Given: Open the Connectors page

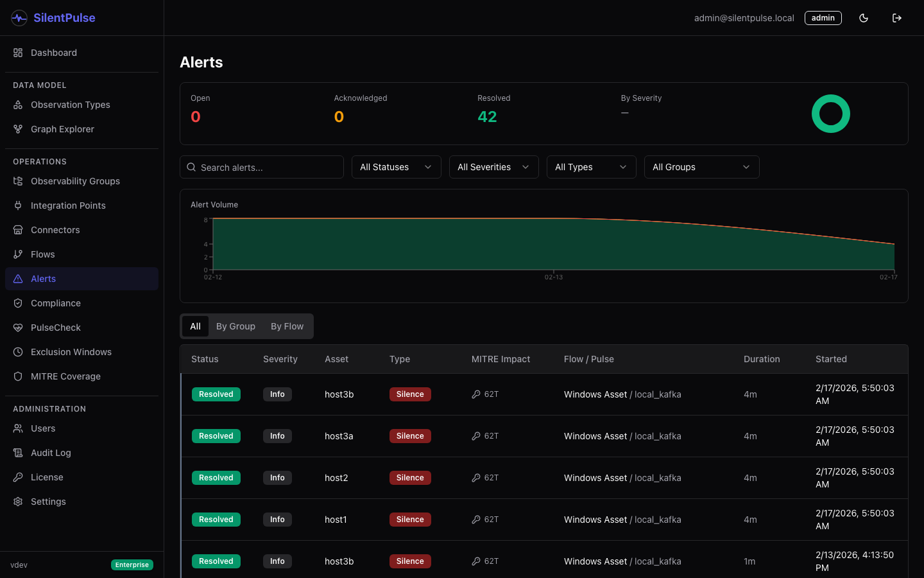Looking at the screenshot, I should click(81, 230).
